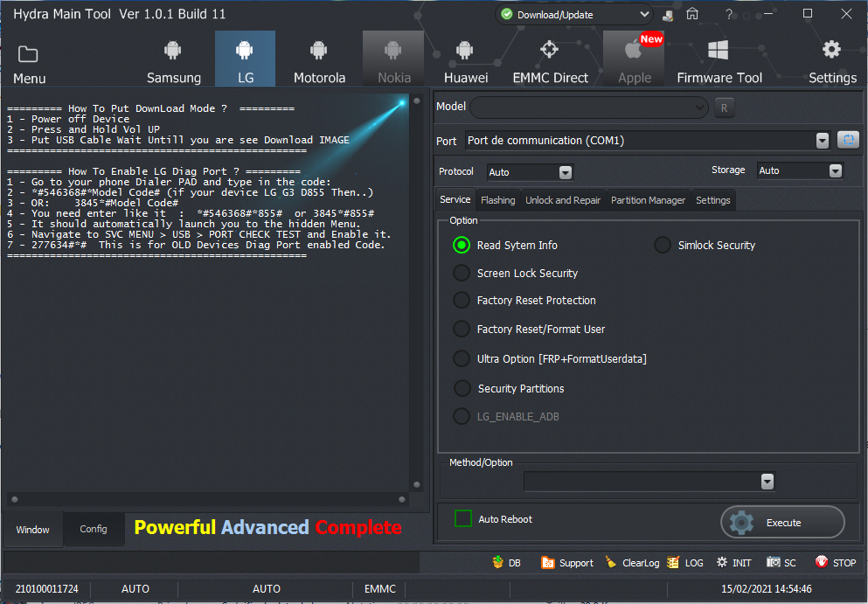This screenshot has width=868, height=604.
Task: Click the vertical log scrollbar
Action: (417, 292)
